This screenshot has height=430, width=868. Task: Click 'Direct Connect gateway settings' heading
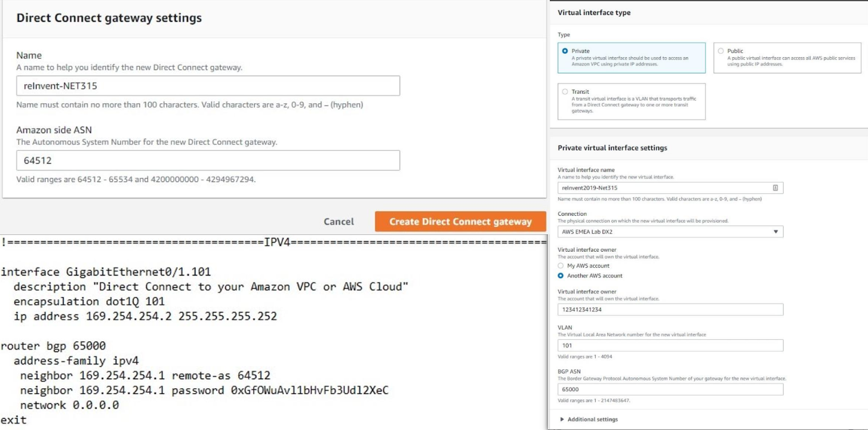pyautogui.click(x=109, y=18)
